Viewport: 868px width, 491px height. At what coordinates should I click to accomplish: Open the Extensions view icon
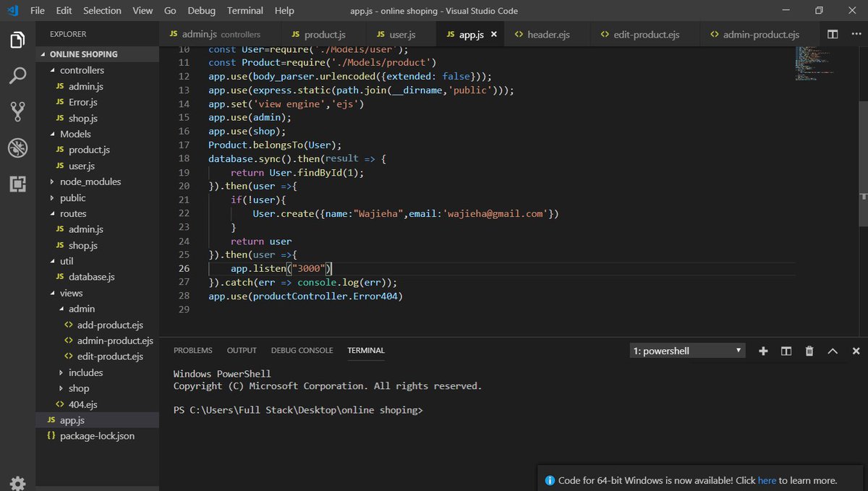pos(17,184)
